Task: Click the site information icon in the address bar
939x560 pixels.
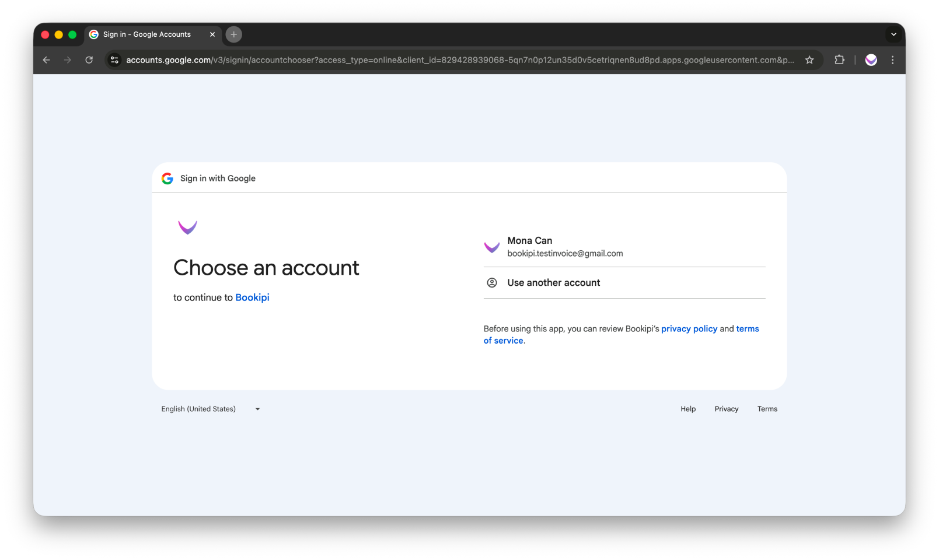Action: coord(114,60)
